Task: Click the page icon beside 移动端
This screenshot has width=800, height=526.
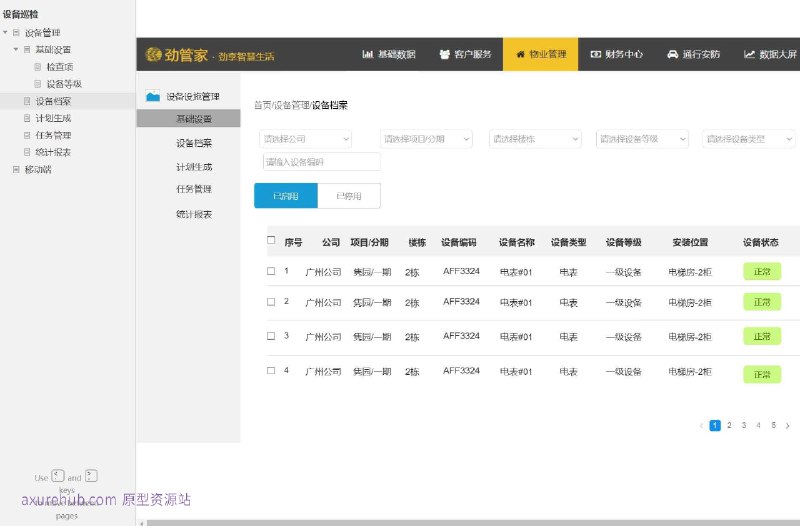Action: click(16, 169)
